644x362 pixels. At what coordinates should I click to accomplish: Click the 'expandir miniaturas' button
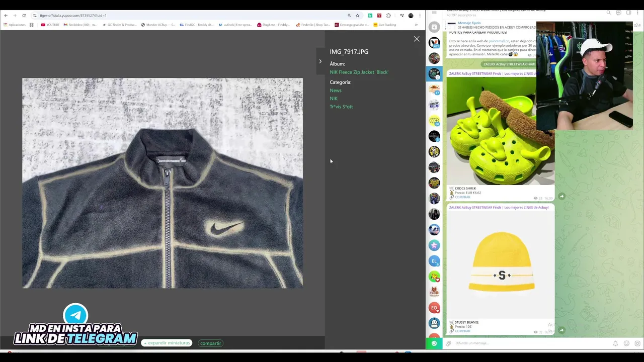(167, 343)
